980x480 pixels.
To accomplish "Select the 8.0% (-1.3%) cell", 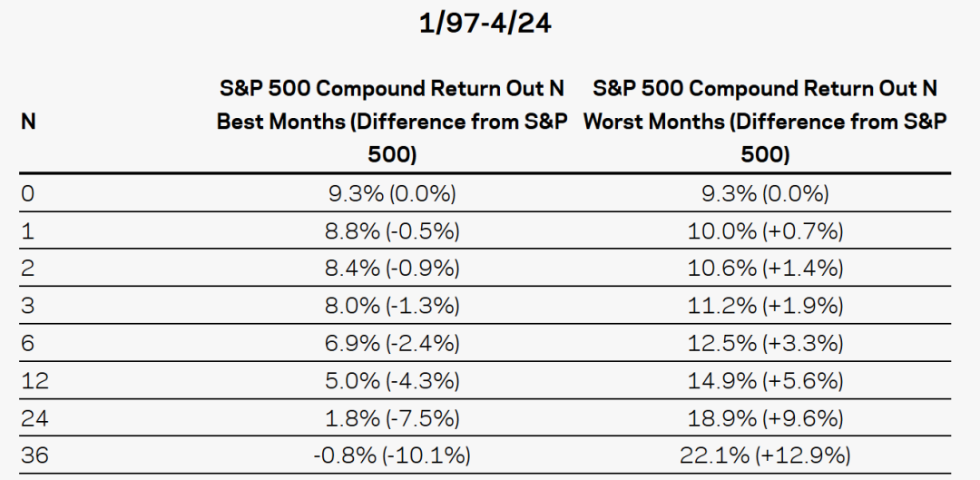I will click(392, 306).
